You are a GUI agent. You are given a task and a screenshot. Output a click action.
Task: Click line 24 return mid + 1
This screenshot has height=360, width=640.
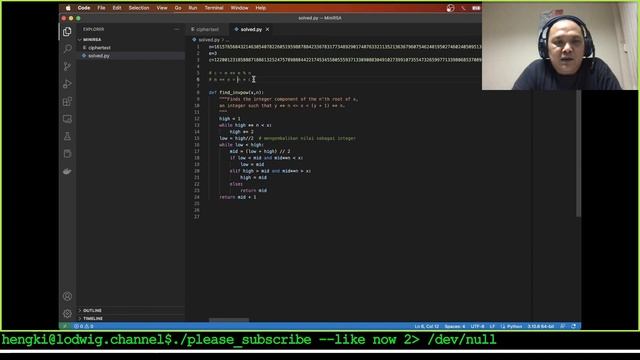click(238, 197)
